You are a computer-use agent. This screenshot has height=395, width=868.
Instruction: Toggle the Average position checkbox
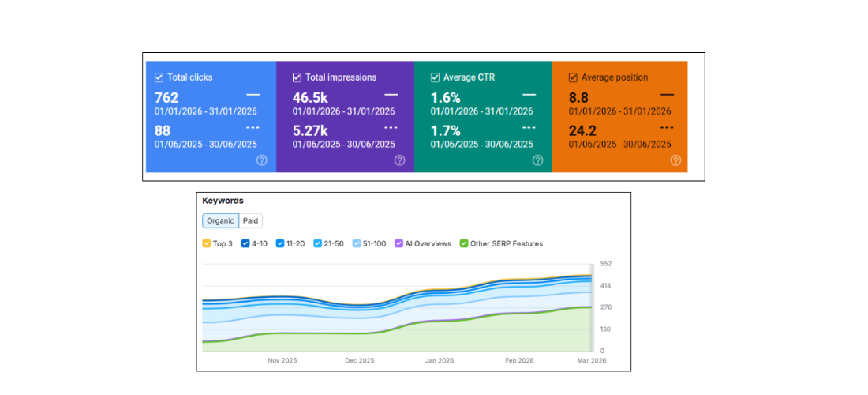coord(574,77)
